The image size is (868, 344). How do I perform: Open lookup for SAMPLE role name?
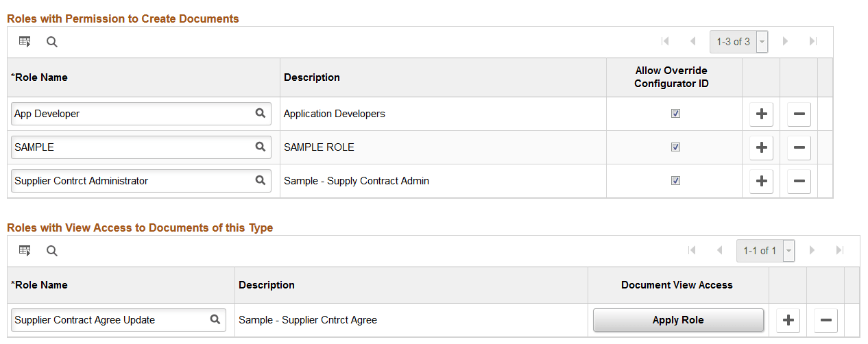point(261,147)
